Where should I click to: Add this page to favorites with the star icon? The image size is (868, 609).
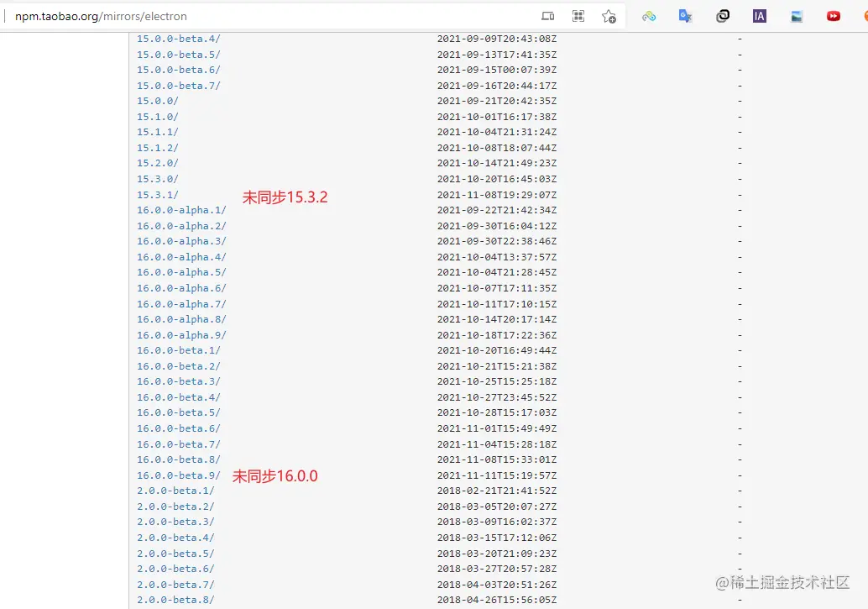[609, 16]
